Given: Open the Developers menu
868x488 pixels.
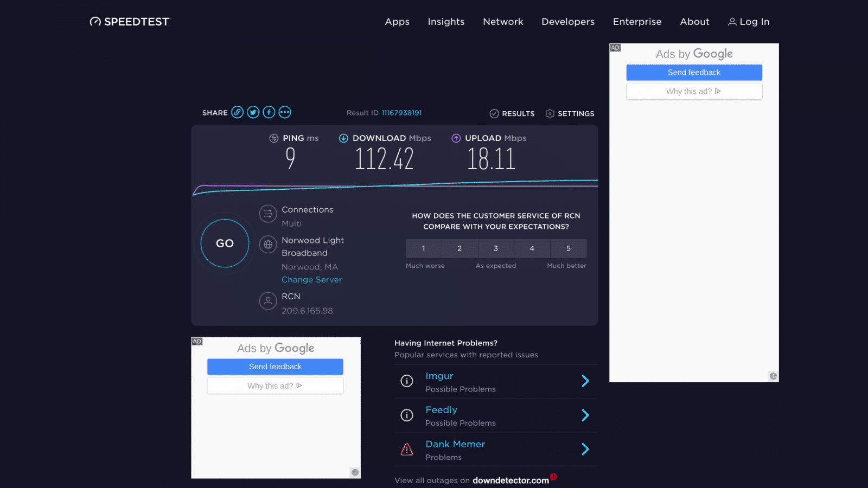Looking at the screenshot, I should (x=568, y=22).
